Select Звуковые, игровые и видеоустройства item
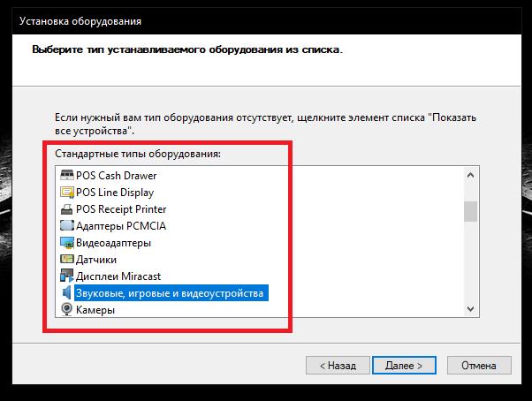The image size is (532, 401). pyautogui.click(x=171, y=293)
